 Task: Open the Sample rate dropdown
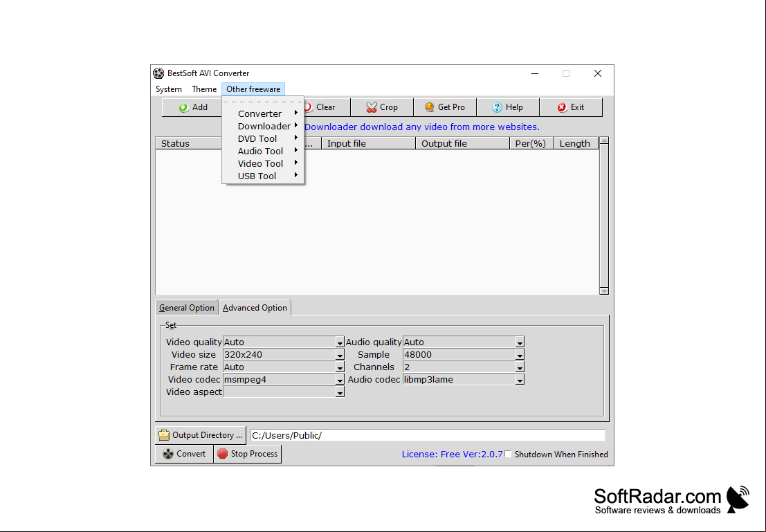coord(520,355)
